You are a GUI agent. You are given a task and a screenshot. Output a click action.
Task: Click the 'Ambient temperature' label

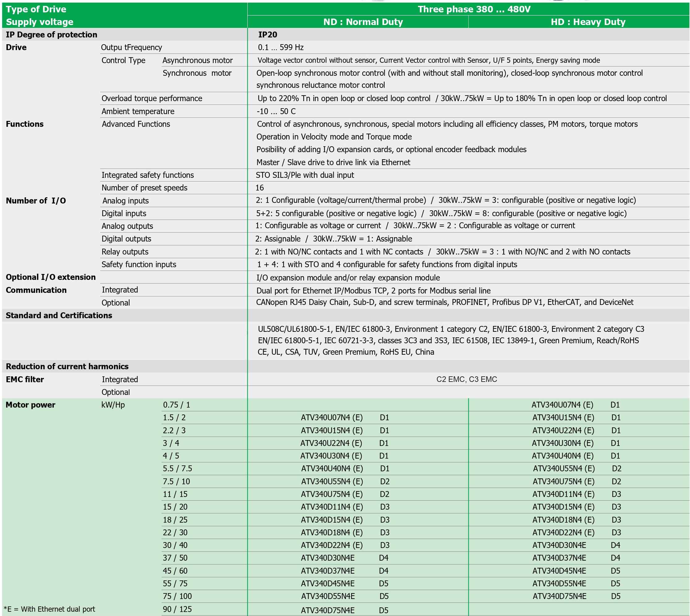pos(138,111)
